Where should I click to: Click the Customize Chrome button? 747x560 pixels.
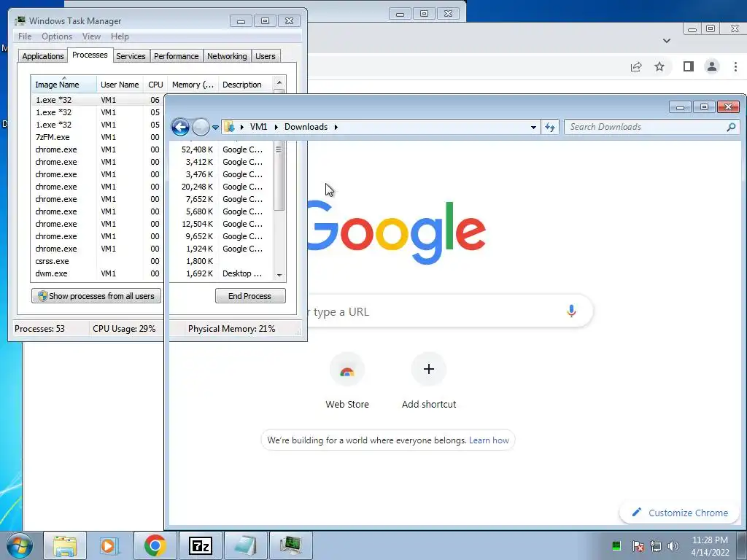[x=680, y=513]
